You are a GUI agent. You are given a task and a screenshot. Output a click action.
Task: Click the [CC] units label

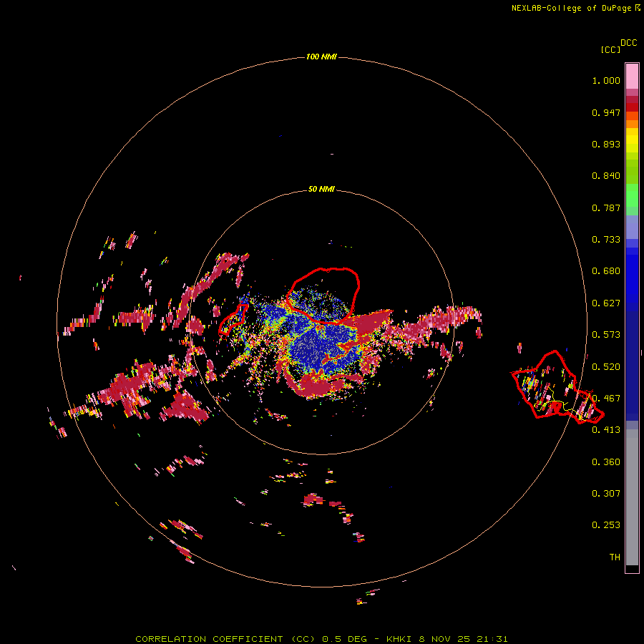pyautogui.click(x=611, y=49)
